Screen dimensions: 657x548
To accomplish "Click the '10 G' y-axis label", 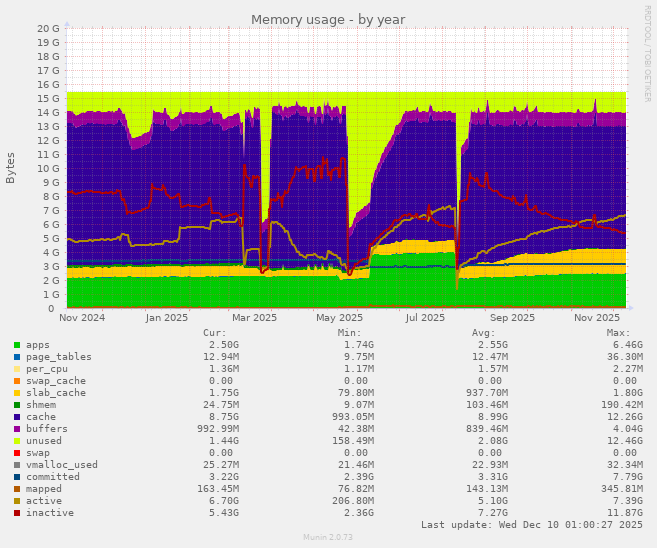I will (x=49, y=168).
